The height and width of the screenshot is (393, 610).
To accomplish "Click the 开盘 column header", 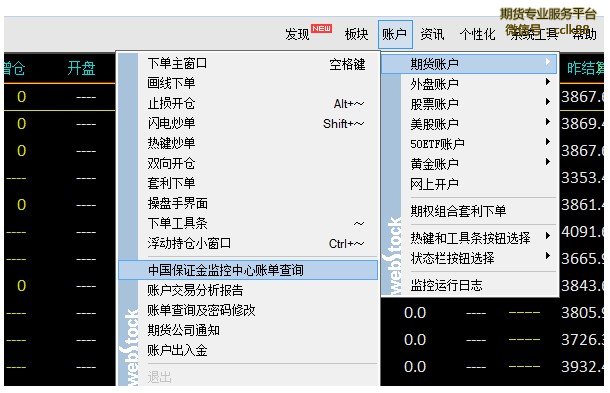I will tap(81, 68).
